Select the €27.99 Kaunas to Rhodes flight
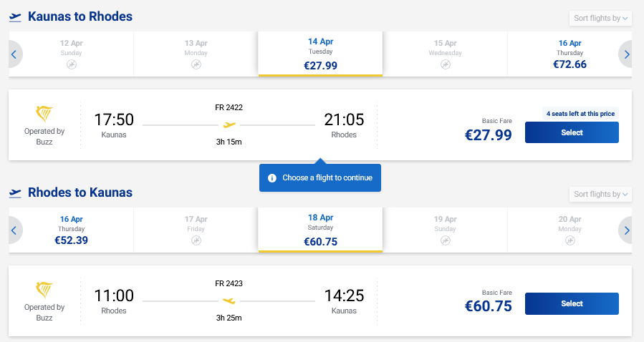644x342 pixels. [572, 132]
